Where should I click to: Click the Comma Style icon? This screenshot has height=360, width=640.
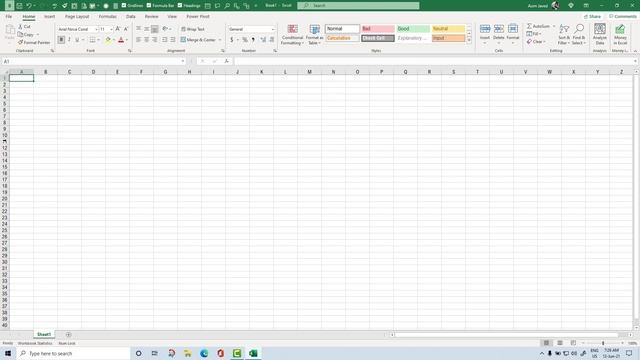tap(253, 40)
